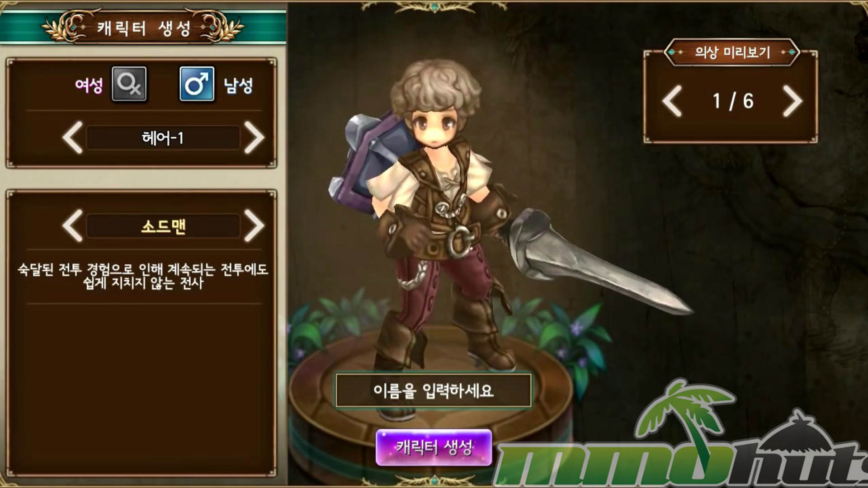Click the class description text
The image size is (868, 488).
click(x=143, y=276)
